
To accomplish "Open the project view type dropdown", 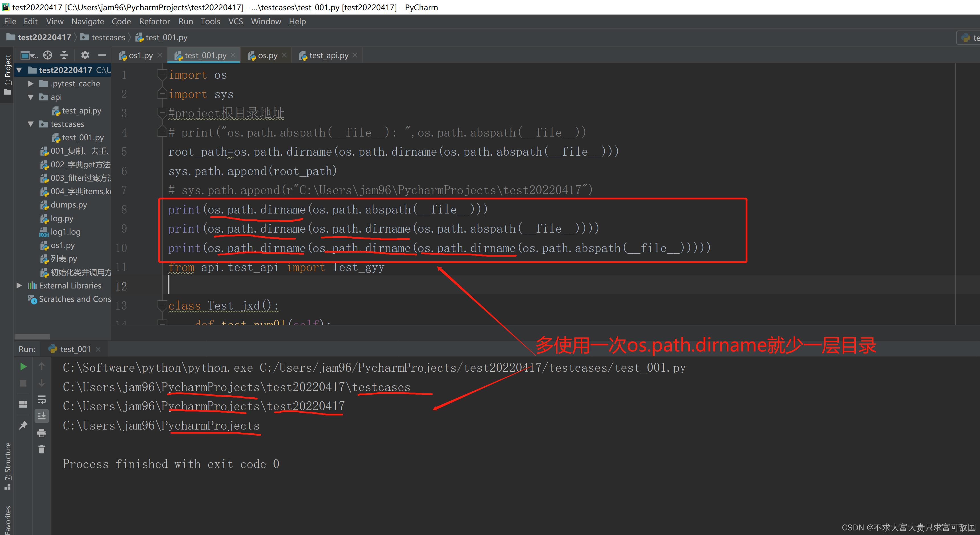I will [x=29, y=56].
